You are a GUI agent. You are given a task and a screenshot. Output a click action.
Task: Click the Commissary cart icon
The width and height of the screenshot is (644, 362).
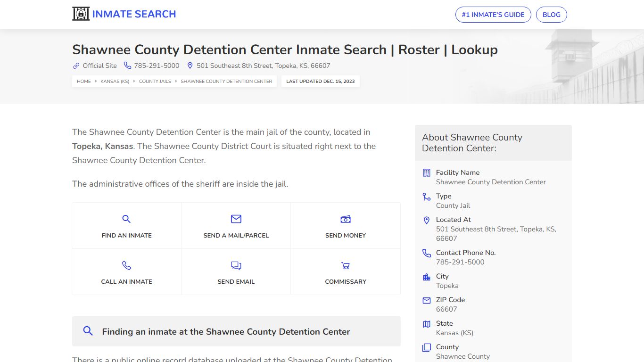pos(346,265)
